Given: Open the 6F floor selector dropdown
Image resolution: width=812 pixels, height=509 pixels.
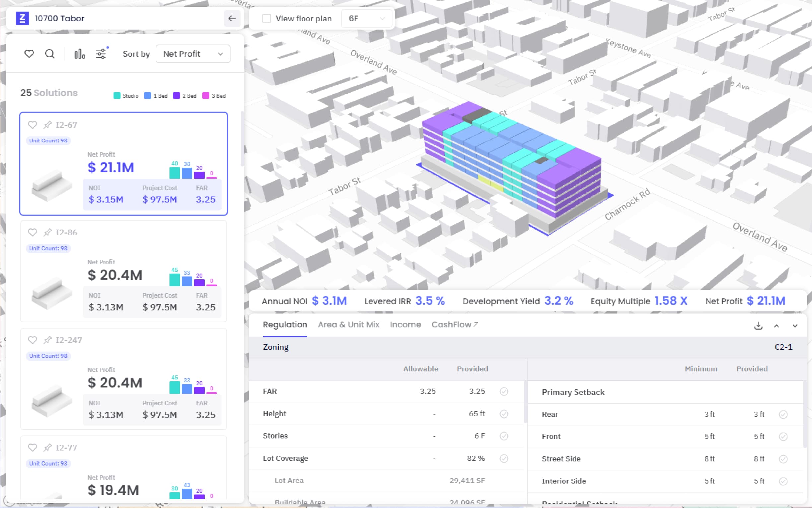Looking at the screenshot, I should tap(366, 18).
